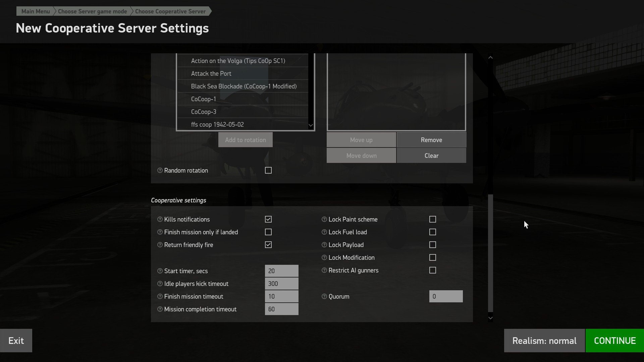Click help icon next to Quorum

(x=324, y=296)
